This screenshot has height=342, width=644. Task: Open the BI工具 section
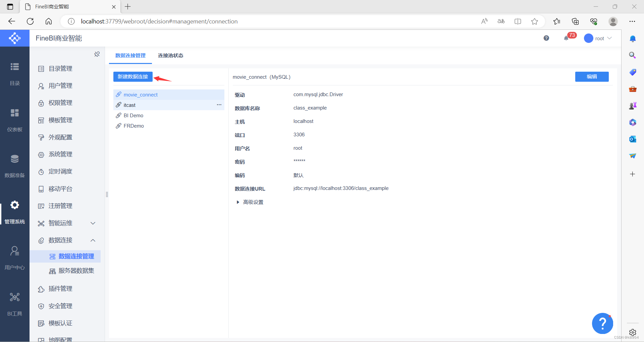click(15, 304)
